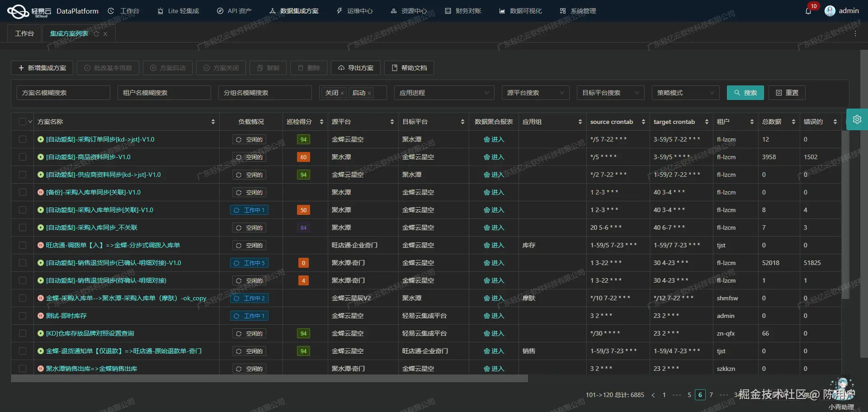Toggle the select-all header checkbox
Viewport: 868px width, 412px height.
point(23,122)
